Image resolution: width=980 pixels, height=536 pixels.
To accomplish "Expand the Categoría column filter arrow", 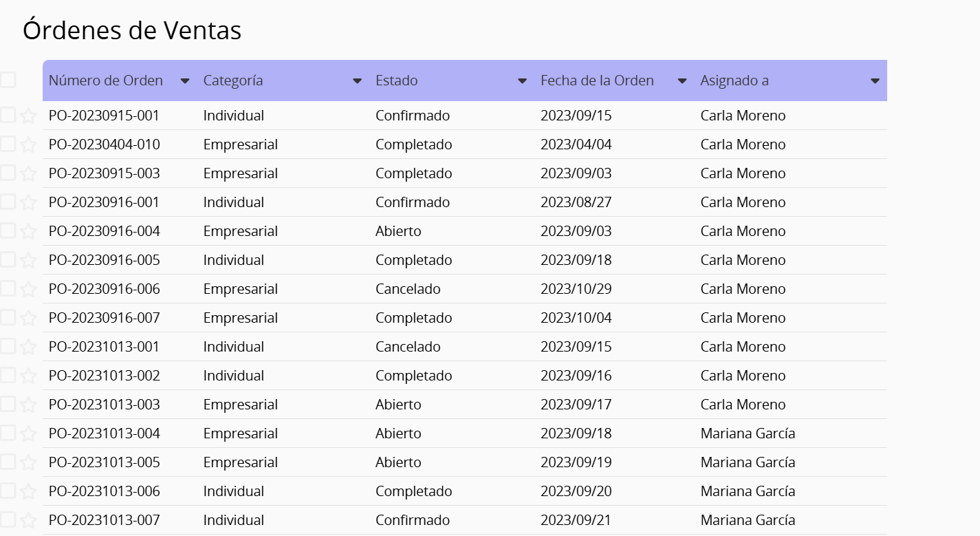I will tap(357, 81).
